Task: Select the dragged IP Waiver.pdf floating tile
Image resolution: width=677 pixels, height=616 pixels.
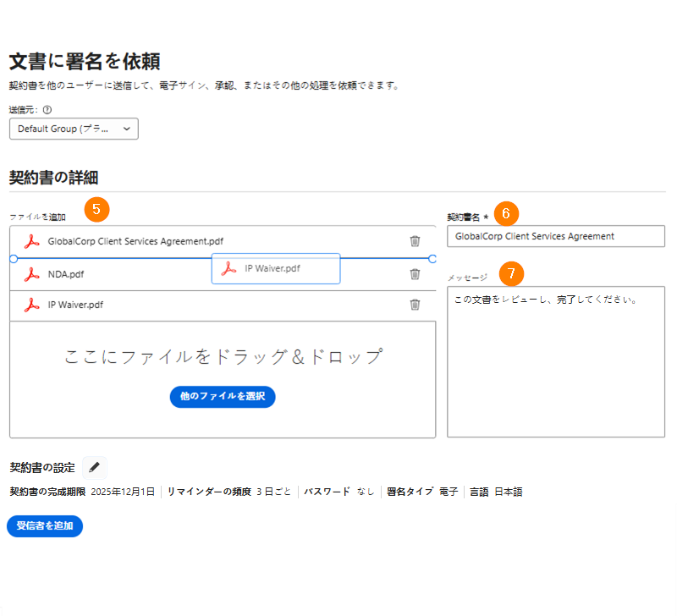Action: coord(276,268)
